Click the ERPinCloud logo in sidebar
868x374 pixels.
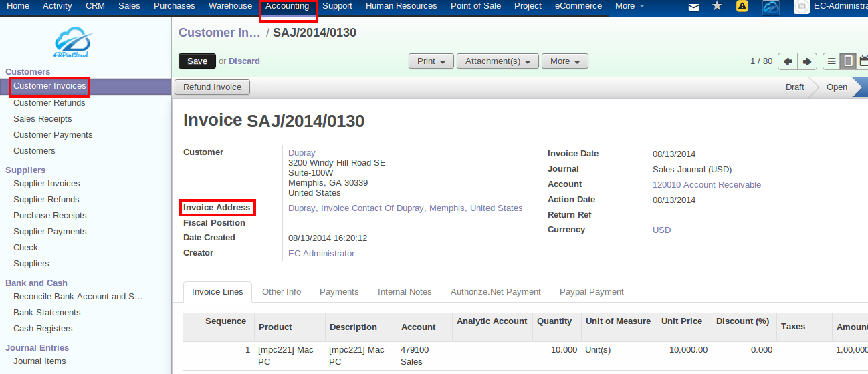coord(71,42)
